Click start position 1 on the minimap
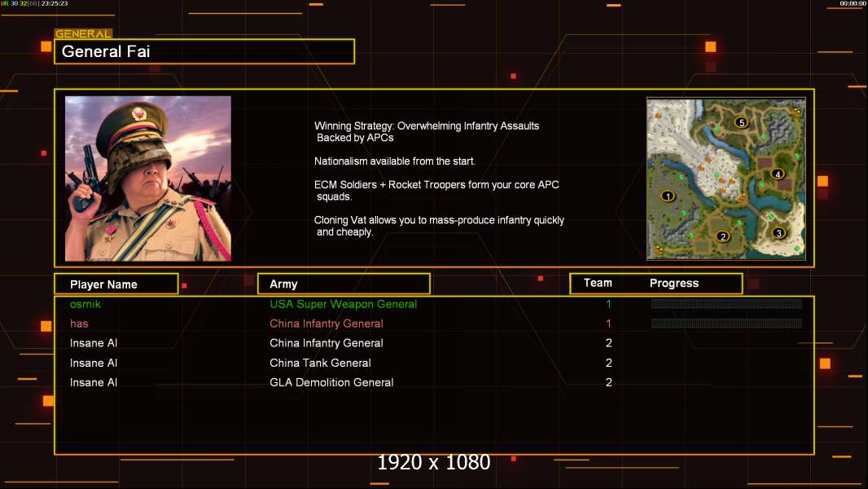Screen dimensions: 868x489 (668, 196)
